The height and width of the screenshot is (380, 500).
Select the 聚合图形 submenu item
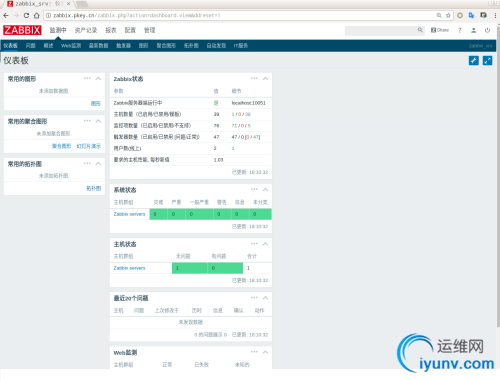166,46
